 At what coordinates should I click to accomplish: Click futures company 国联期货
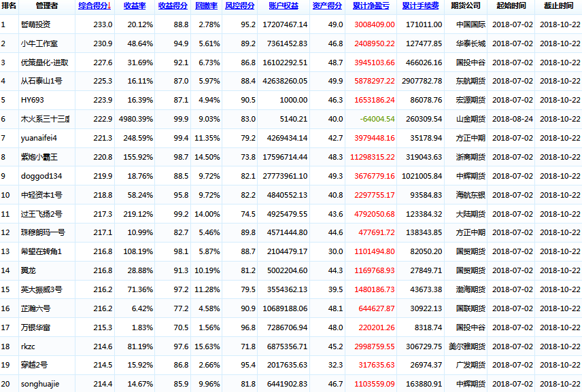pos(470,308)
